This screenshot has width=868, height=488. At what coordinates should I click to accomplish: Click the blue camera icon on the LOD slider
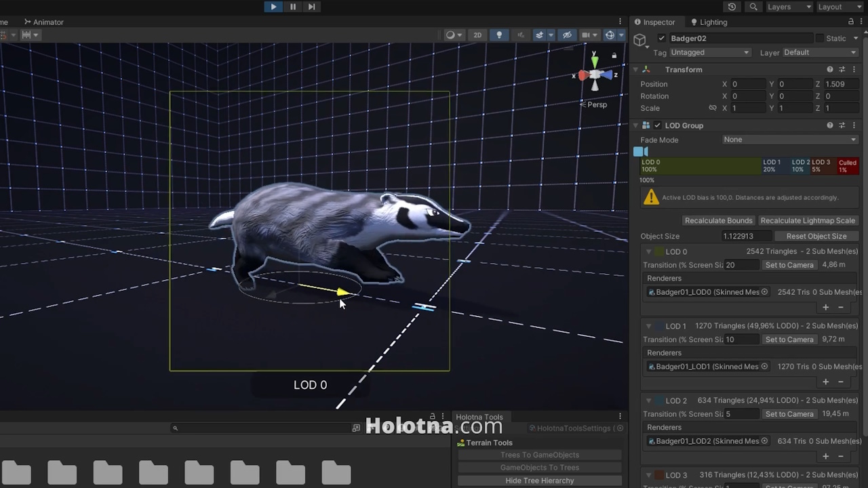coord(641,152)
